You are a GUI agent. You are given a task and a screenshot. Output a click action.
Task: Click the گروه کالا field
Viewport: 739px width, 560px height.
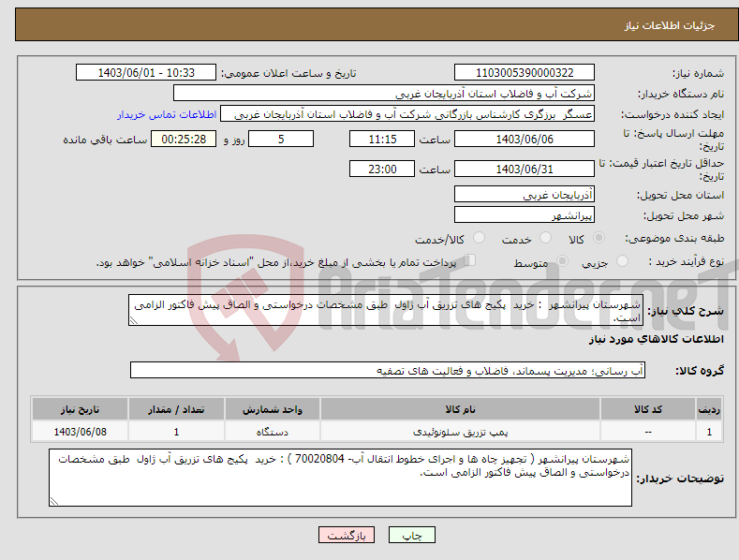[388, 371]
